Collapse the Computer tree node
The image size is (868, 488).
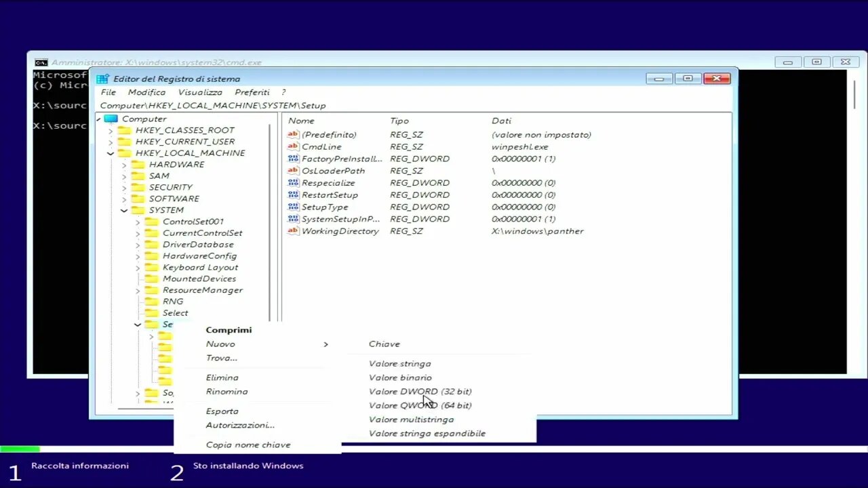click(x=98, y=119)
